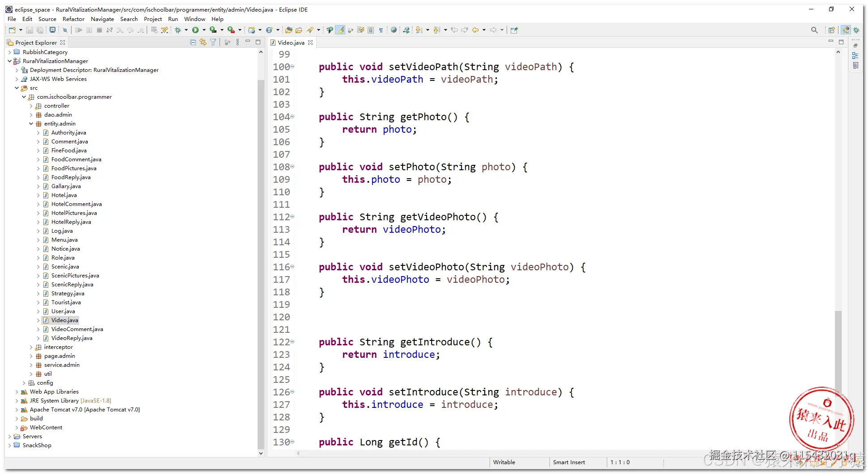The width and height of the screenshot is (868, 474).
Task: Close the Video.java editor tab
Action: 310,42
